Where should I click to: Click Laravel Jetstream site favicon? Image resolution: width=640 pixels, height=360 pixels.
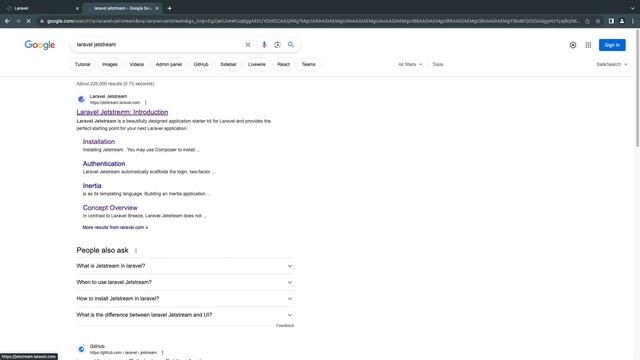pos(81,99)
